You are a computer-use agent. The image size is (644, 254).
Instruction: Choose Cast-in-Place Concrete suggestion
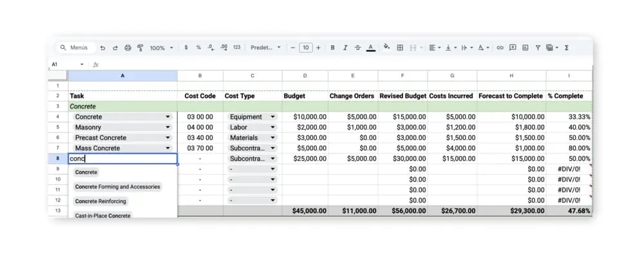tap(102, 215)
